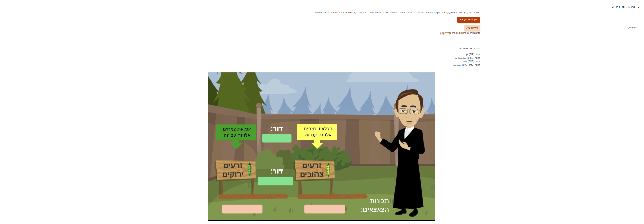Click the upper green drop zone

277,138
